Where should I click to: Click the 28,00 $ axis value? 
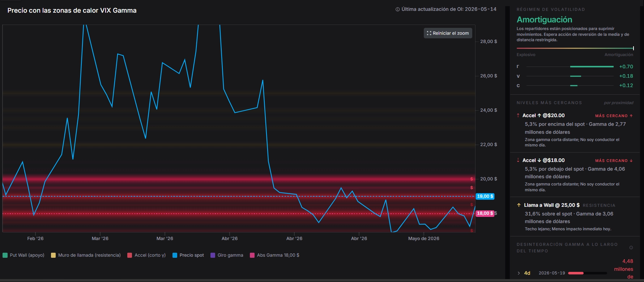pyautogui.click(x=489, y=42)
